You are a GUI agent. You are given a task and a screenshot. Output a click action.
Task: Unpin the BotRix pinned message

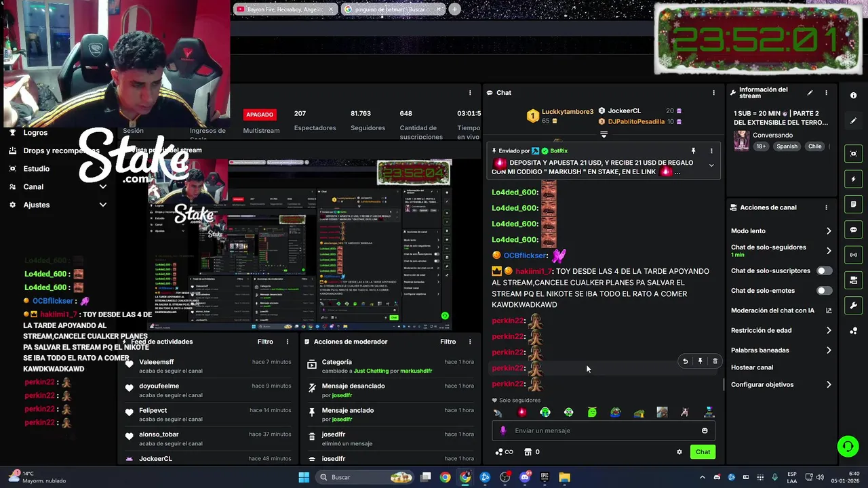tap(693, 150)
